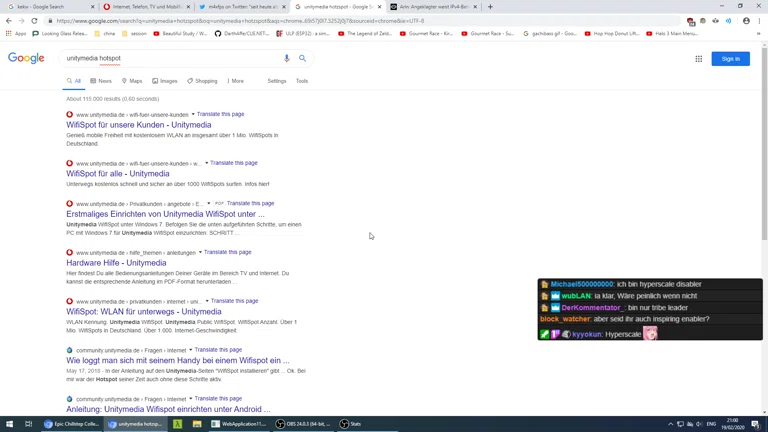The width and height of the screenshot is (768, 432).
Task: Click the Chrome address bar URL
Action: point(240,21)
